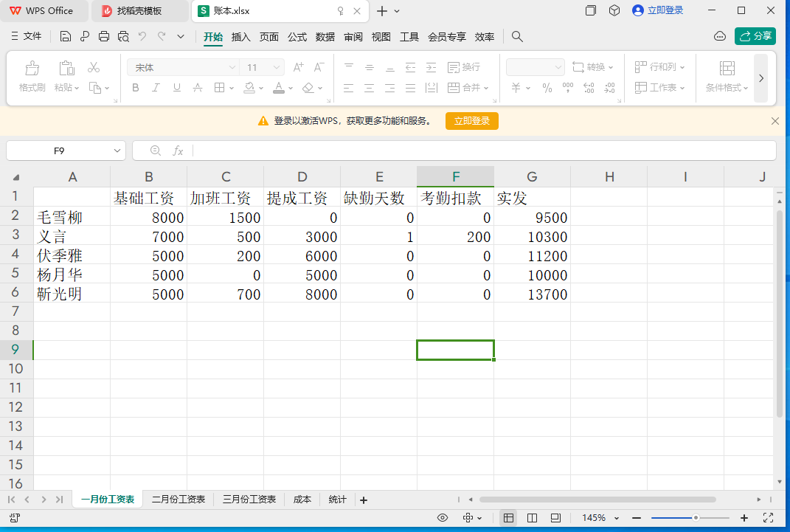Select cell with value 13700
Screen dimensions: 790x532
(532, 294)
